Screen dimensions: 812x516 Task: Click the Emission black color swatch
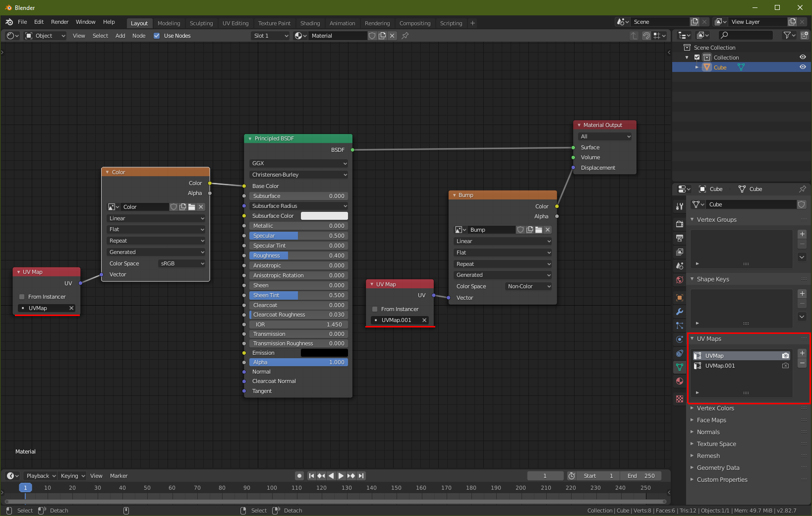coord(324,353)
